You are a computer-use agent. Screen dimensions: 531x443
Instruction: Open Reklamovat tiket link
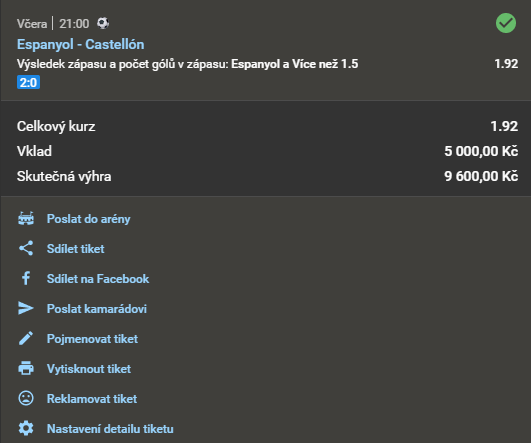click(x=92, y=399)
